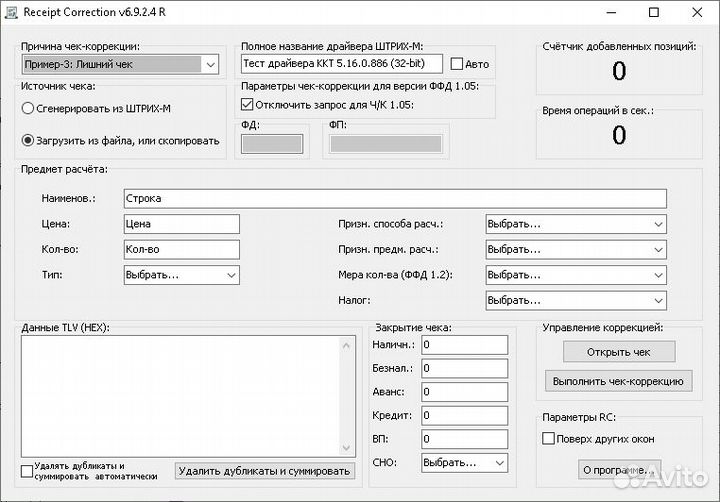Click the Кол-во input field
720x502 pixels.
tap(181, 249)
